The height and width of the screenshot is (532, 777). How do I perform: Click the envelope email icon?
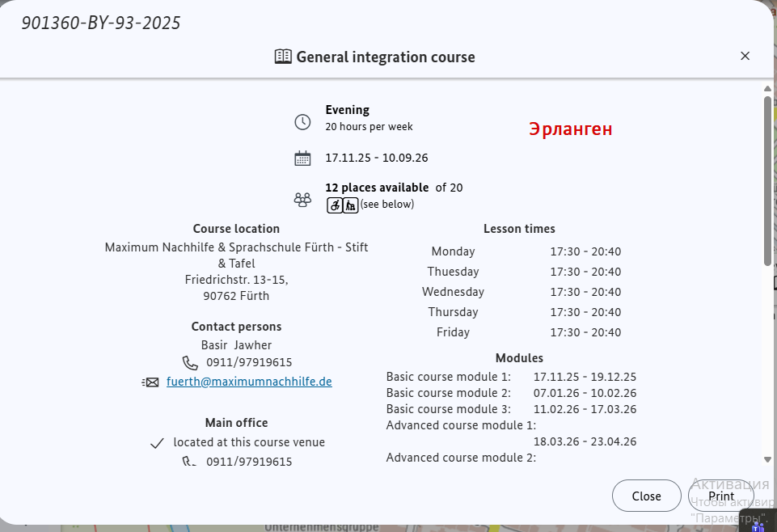click(x=150, y=382)
